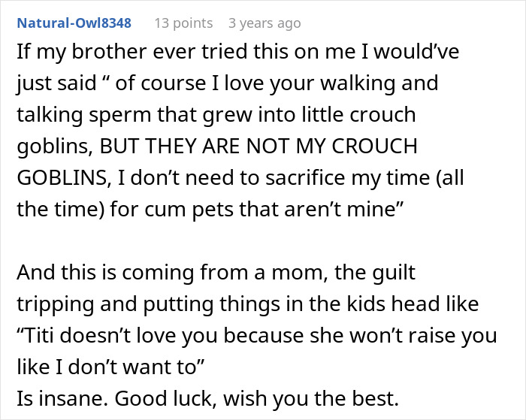Image resolution: width=526 pixels, height=420 pixels.
Task: Open the Natural-Owl8348 user profile
Action: pyautogui.click(x=73, y=23)
